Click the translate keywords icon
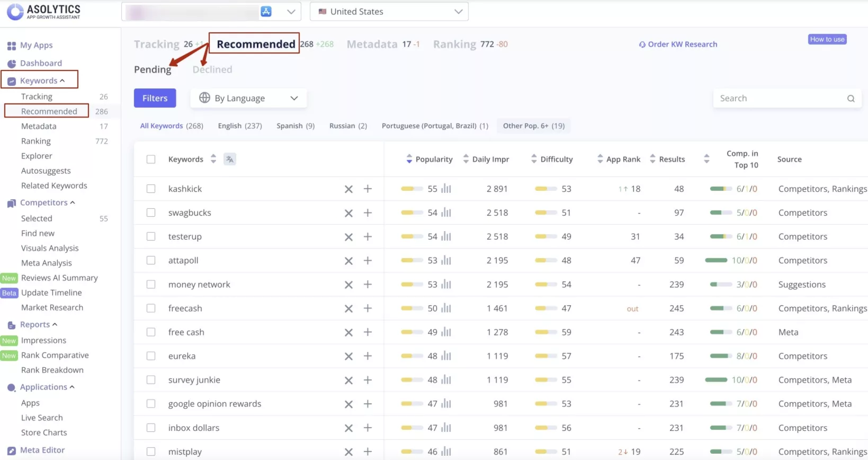The width and height of the screenshot is (868, 460). tap(230, 159)
